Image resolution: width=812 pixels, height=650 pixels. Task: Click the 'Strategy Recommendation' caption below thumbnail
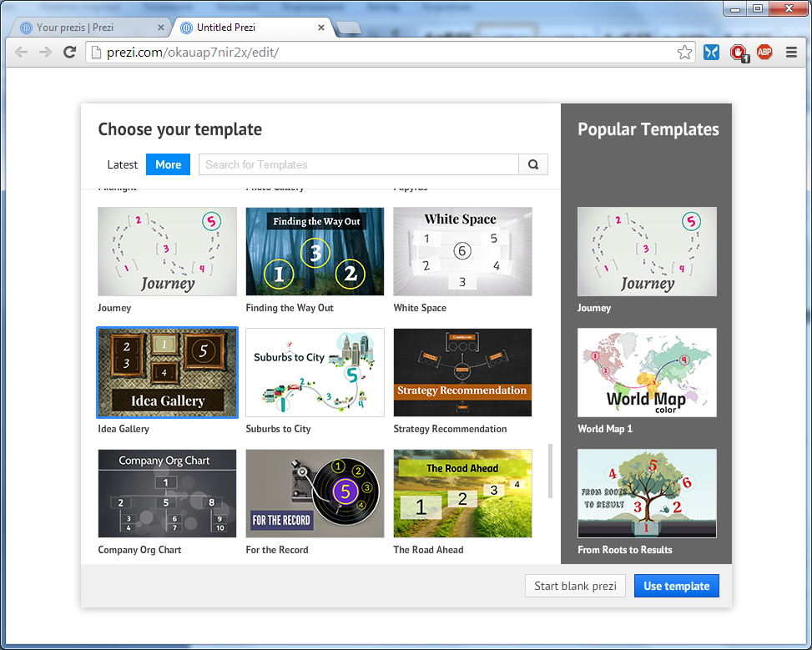[x=450, y=429]
